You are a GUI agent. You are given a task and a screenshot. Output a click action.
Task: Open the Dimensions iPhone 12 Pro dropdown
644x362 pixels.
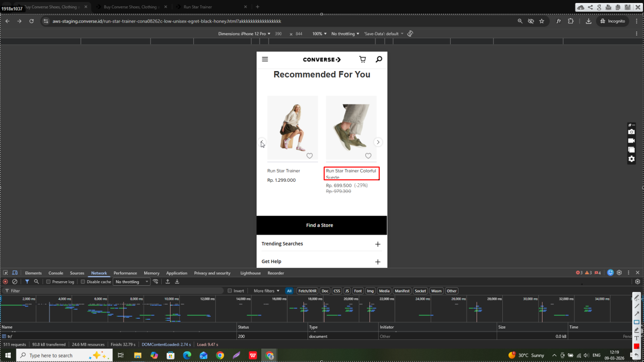[x=244, y=33]
